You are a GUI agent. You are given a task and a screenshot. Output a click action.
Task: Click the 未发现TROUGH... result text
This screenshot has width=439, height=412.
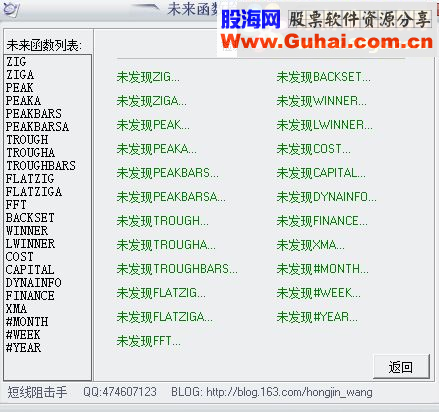[163, 221]
